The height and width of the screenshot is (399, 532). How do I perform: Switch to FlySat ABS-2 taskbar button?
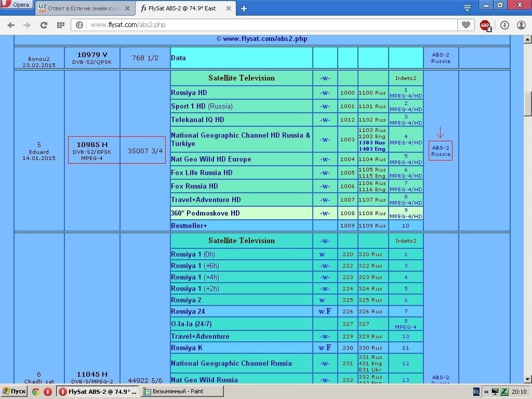pos(98,392)
